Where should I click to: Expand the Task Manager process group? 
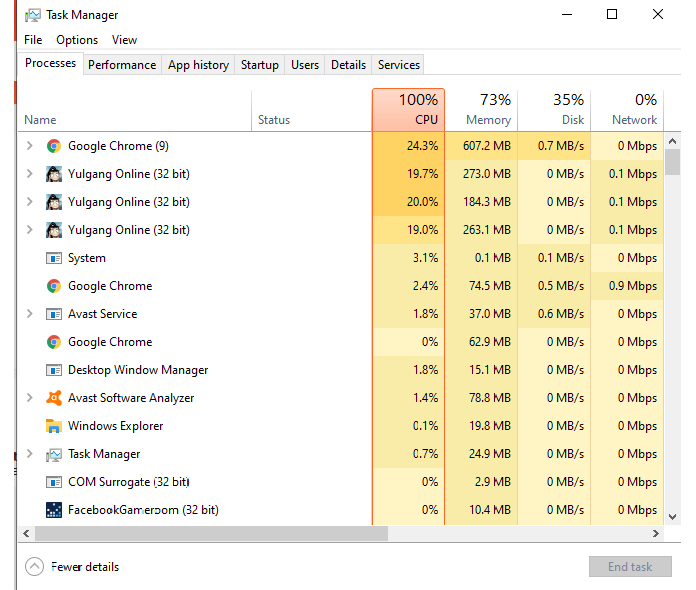point(30,454)
